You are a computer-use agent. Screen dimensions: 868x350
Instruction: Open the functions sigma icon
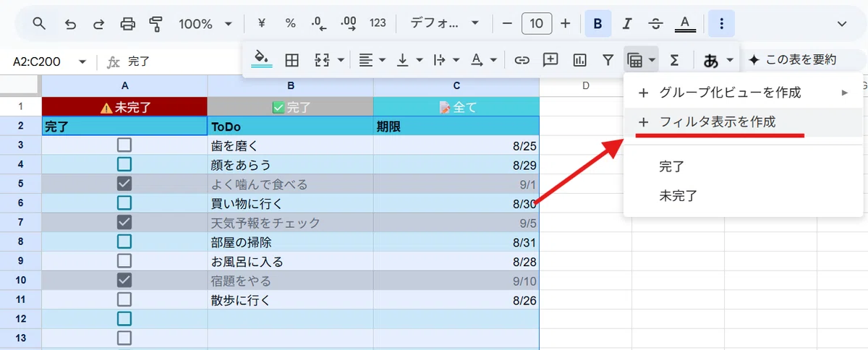pos(673,60)
